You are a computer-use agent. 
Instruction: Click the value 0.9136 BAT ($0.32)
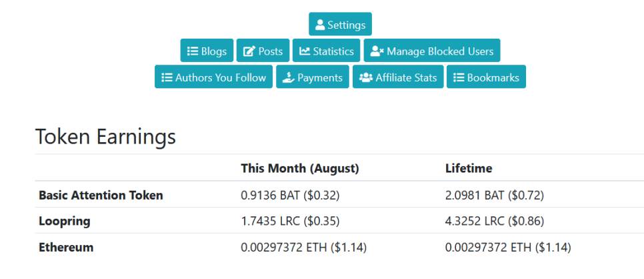[291, 195]
